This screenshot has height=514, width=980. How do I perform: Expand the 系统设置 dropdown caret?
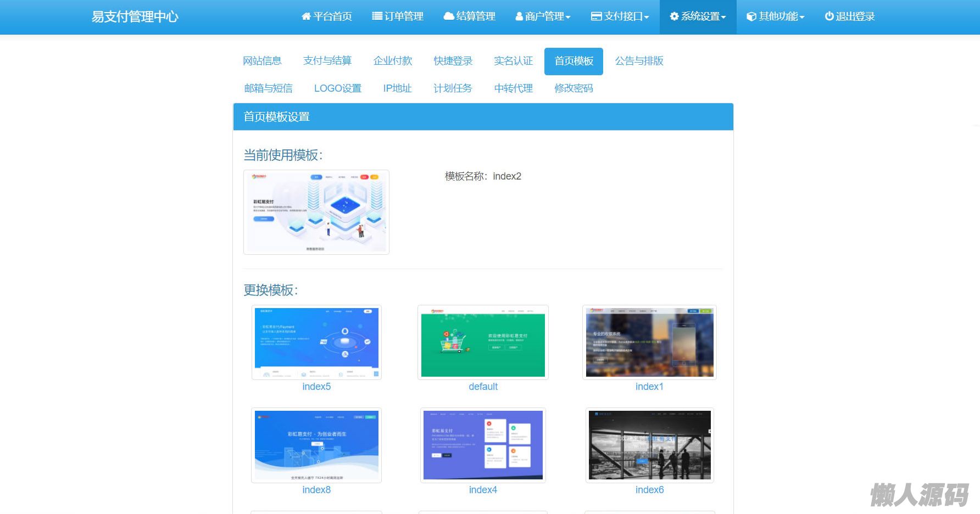pyautogui.click(x=723, y=18)
